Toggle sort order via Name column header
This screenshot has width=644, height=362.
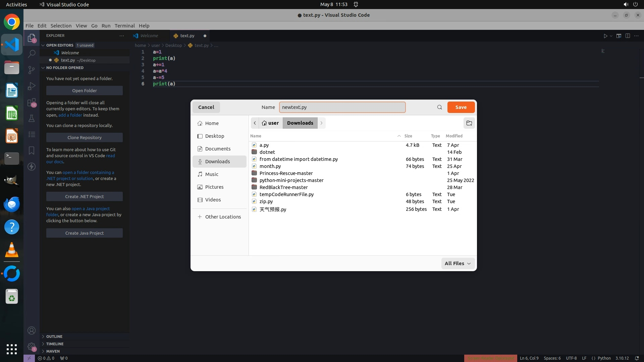tap(256, 136)
